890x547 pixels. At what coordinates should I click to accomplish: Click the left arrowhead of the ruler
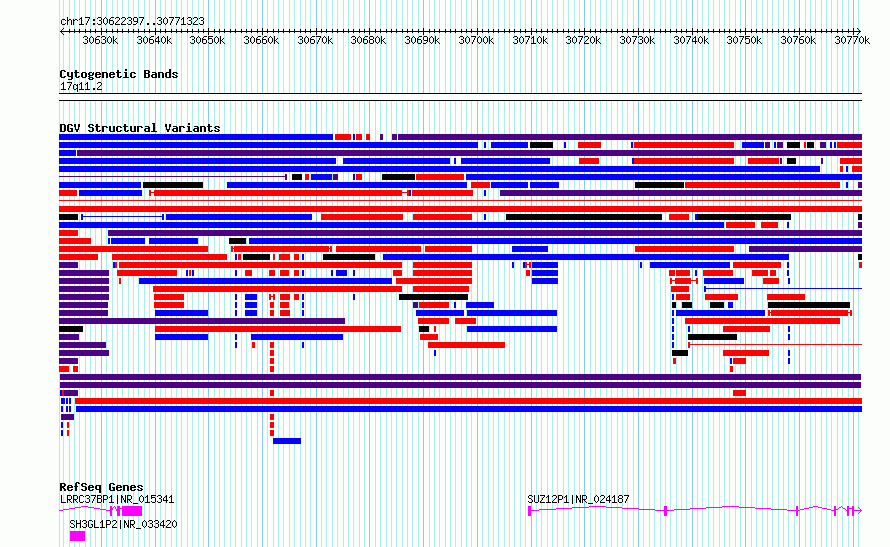pos(62,31)
